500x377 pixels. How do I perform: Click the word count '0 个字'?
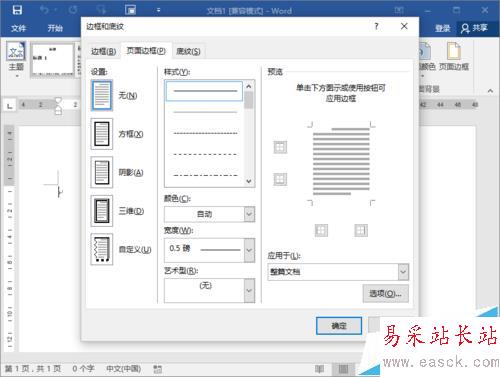(x=83, y=369)
